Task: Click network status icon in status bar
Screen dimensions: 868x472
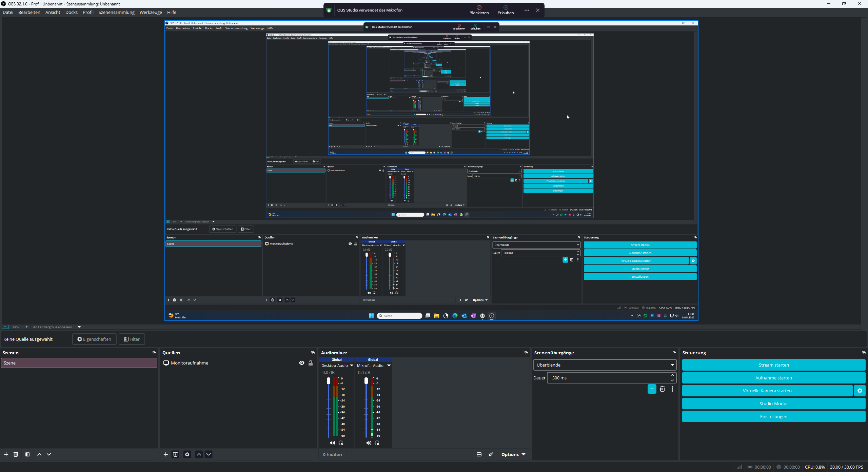Action: 739,467
